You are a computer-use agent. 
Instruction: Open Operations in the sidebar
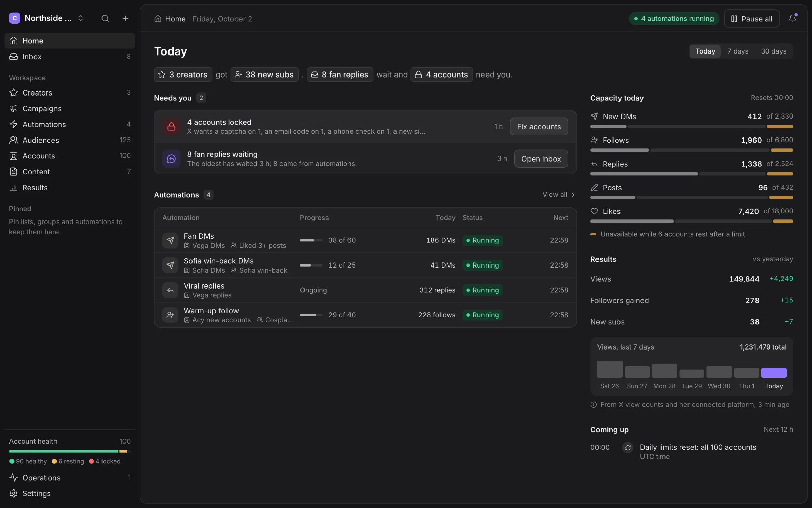click(x=70, y=478)
